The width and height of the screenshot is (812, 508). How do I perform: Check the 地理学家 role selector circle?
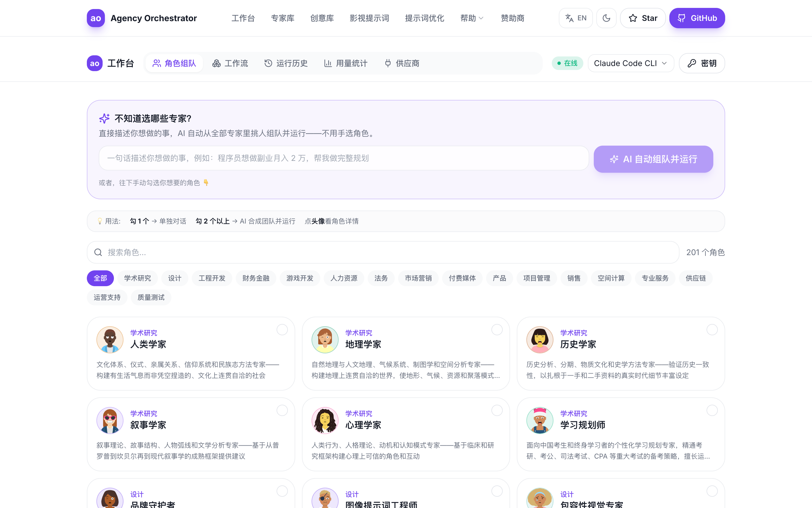497,330
